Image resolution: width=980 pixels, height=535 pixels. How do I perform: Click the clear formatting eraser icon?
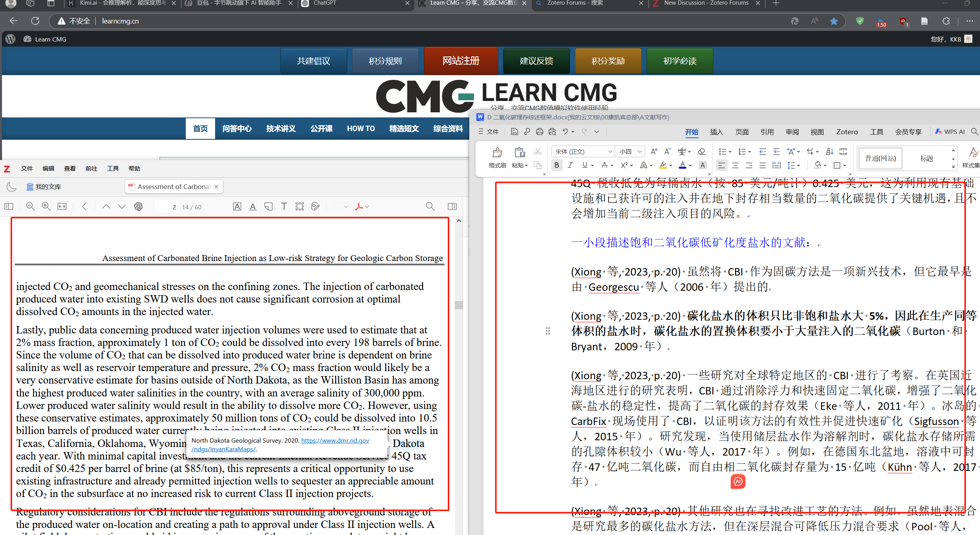pyautogui.click(x=702, y=151)
